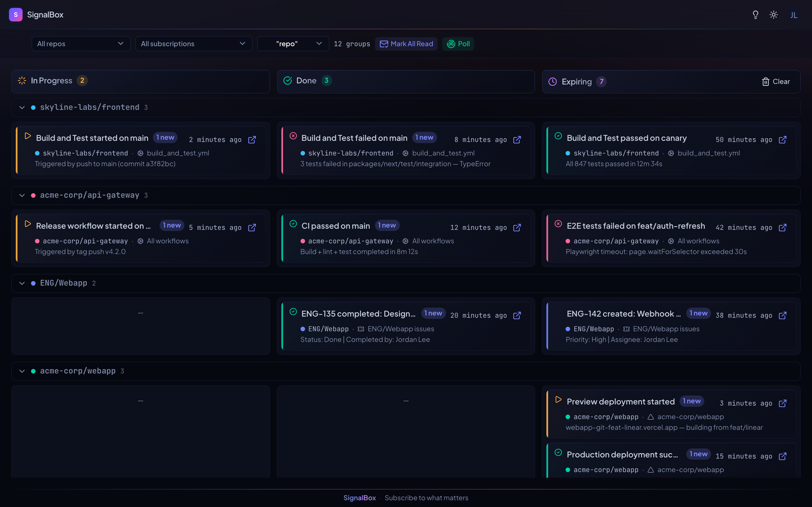The height and width of the screenshot is (507, 812).
Task: Open external link for E2E tests failed card
Action: [x=782, y=228]
